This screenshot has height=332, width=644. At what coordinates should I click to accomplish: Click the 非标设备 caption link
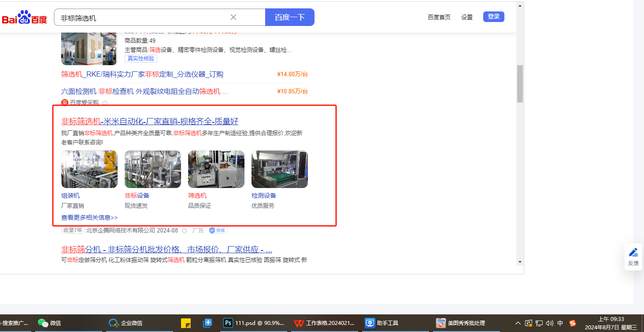click(137, 196)
